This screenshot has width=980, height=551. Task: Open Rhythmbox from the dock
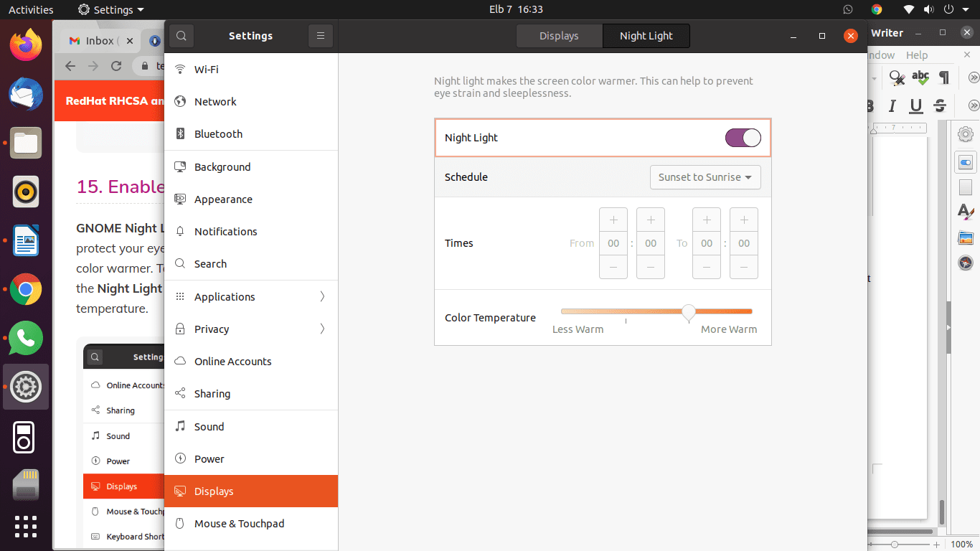(x=26, y=192)
